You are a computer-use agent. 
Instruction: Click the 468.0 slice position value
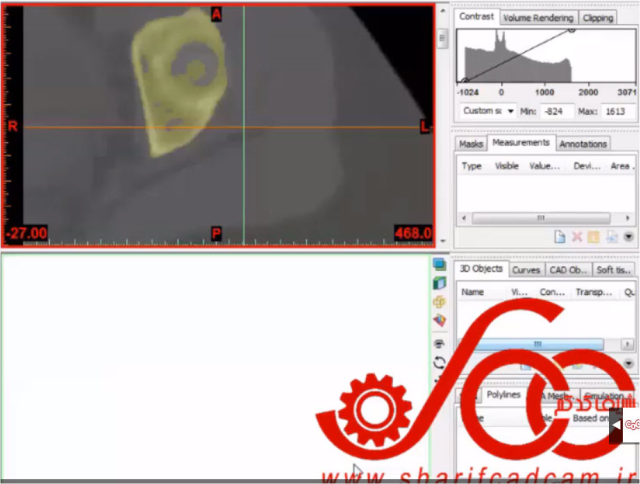(x=413, y=233)
